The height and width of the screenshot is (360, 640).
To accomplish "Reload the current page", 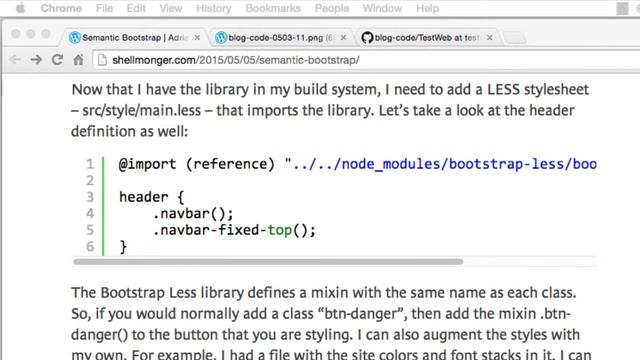I will tap(57, 60).
